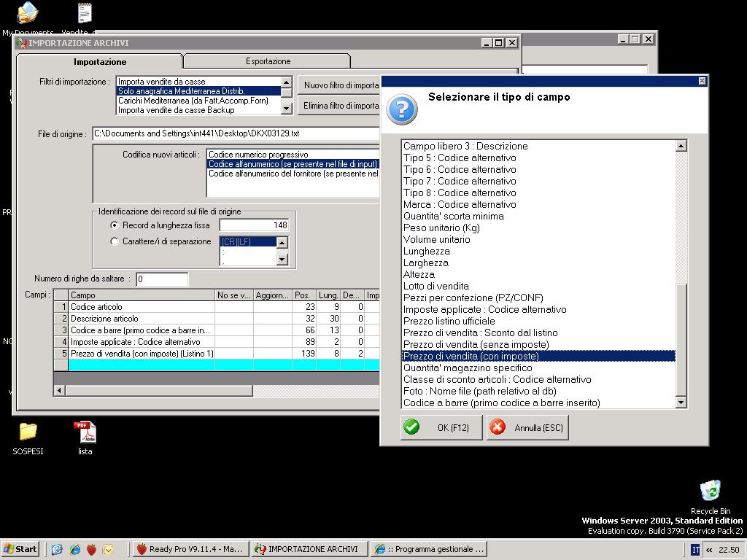Expand hidden tray icons chevron
747x560 pixels.
pos(709,550)
